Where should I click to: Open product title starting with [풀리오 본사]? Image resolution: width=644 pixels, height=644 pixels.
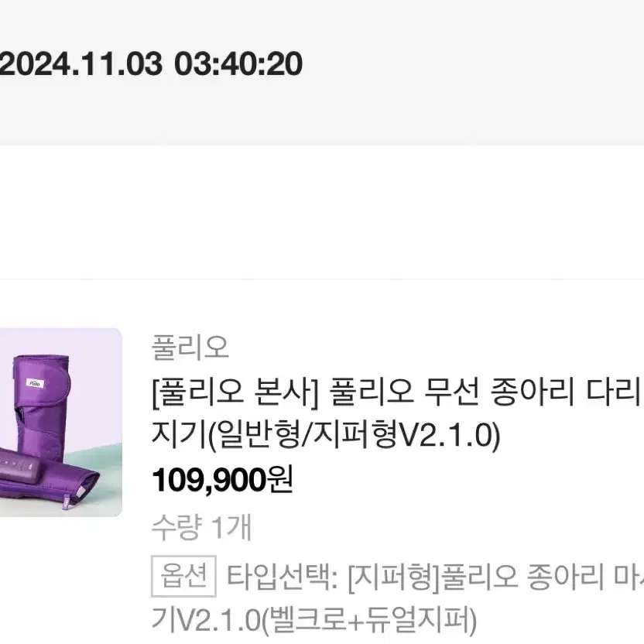pos(398,392)
